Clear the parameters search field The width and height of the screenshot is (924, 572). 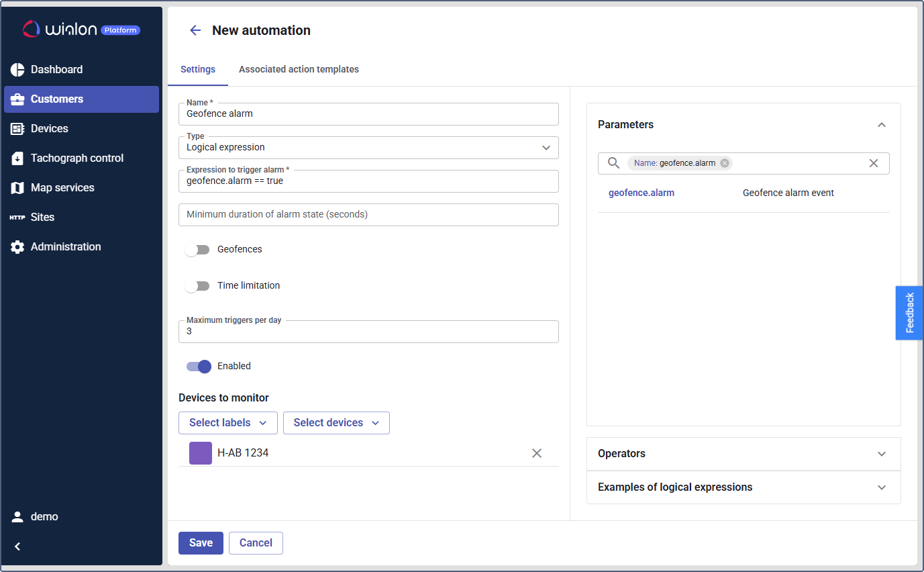(x=873, y=163)
